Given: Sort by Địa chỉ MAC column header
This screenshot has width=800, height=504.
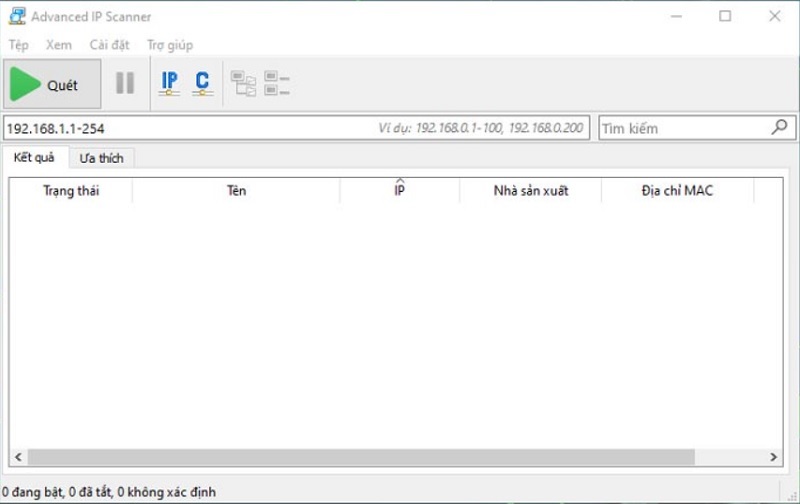Looking at the screenshot, I should pos(677,190).
